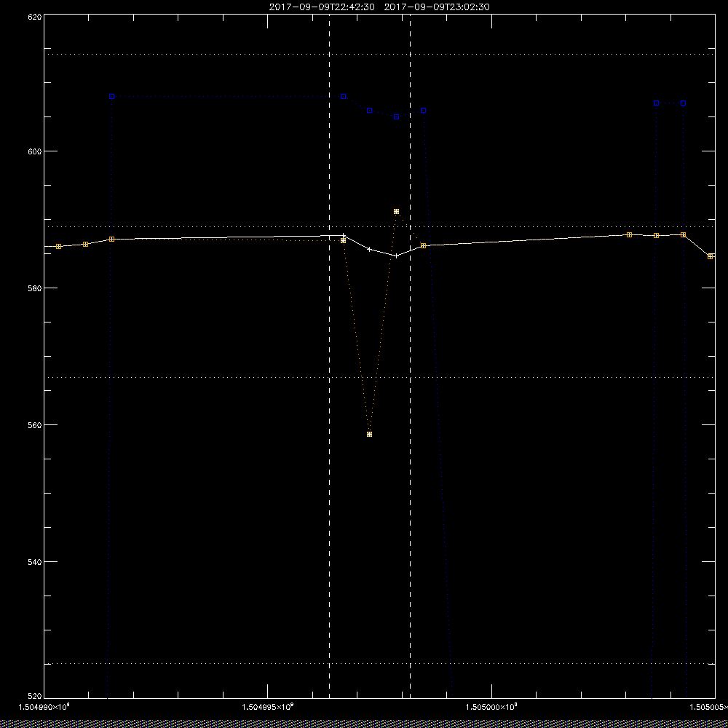Click the right vertical dashed interval line
The height and width of the screenshot is (728, 728).
[410, 356]
